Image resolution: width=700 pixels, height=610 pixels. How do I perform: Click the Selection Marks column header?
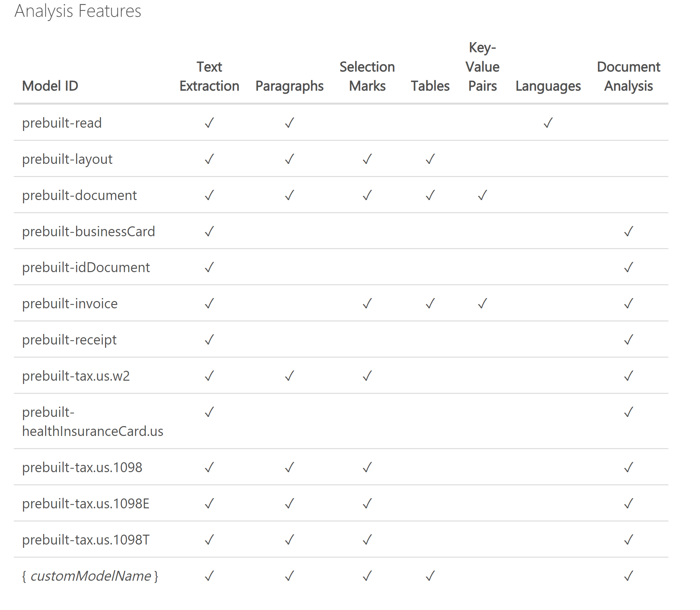click(367, 76)
